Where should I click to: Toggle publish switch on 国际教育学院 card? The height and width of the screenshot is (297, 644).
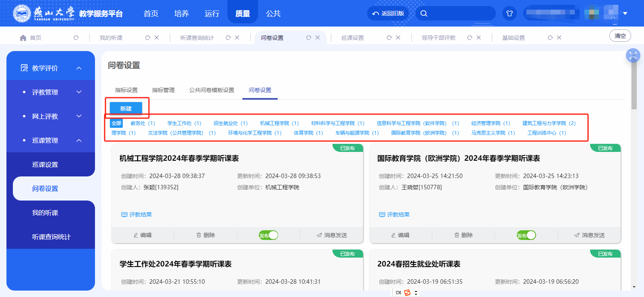[526, 235]
